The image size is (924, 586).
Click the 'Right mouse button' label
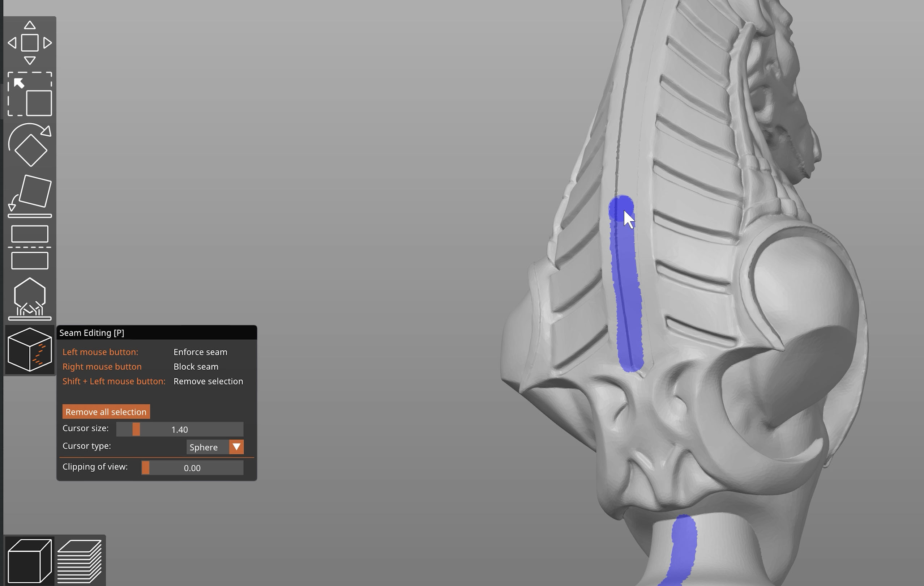coord(102,366)
